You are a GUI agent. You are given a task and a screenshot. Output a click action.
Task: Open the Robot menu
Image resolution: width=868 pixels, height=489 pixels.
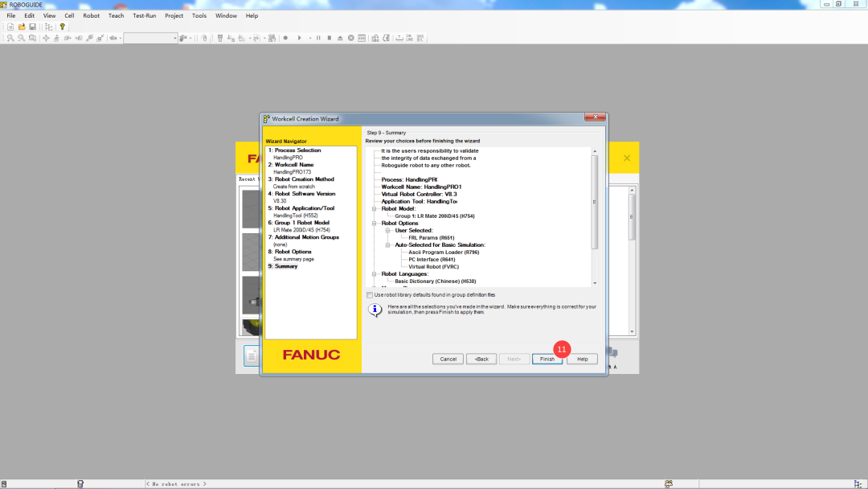(92, 15)
